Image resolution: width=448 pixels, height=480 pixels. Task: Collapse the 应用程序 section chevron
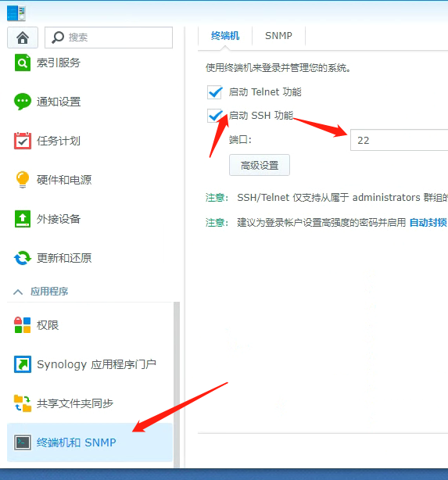[18, 292]
